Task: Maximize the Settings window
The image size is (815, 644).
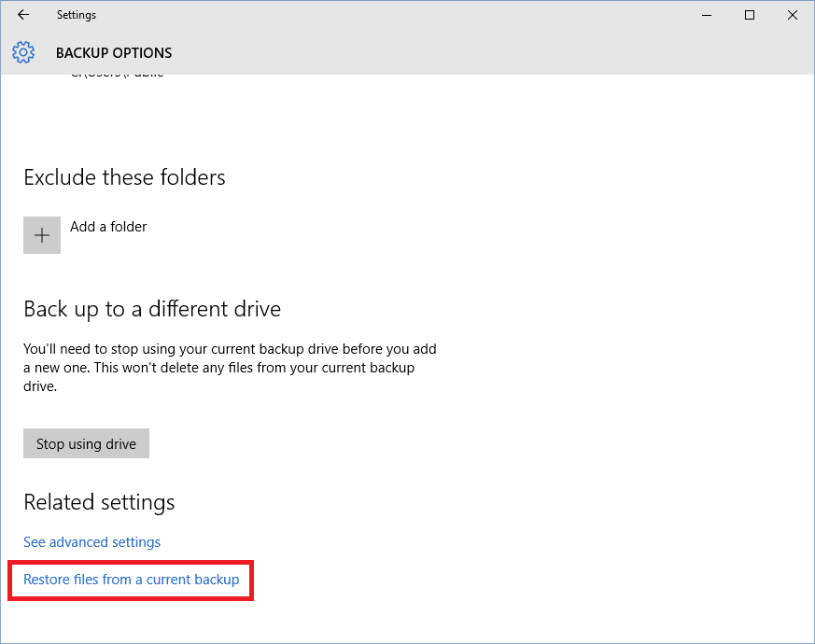Action: [750, 15]
